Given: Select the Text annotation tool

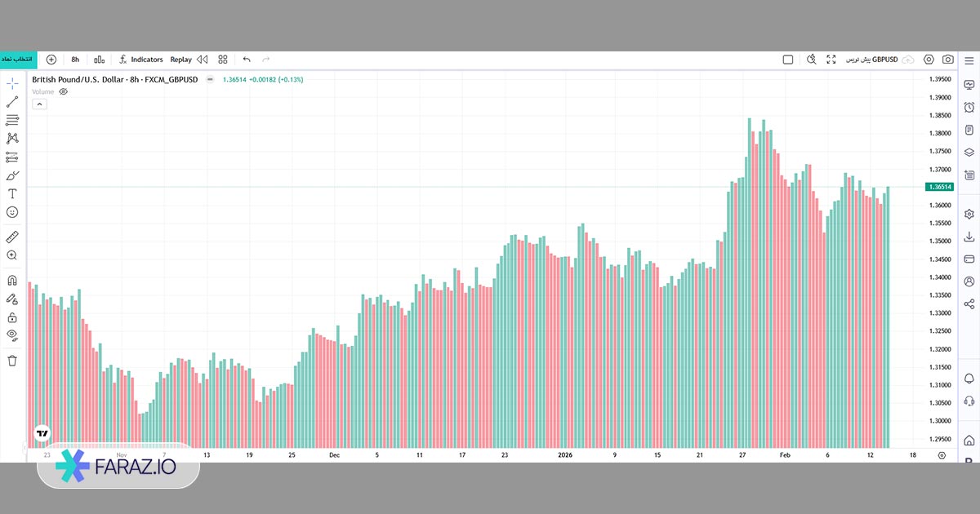Looking at the screenshot, I should [x=12, y=193].
